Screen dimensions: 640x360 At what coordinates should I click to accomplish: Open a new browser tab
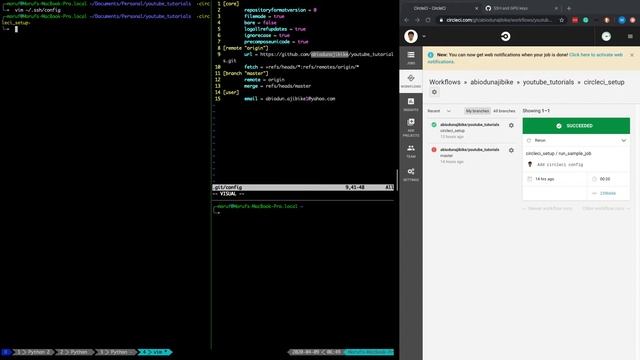(569, 8)
